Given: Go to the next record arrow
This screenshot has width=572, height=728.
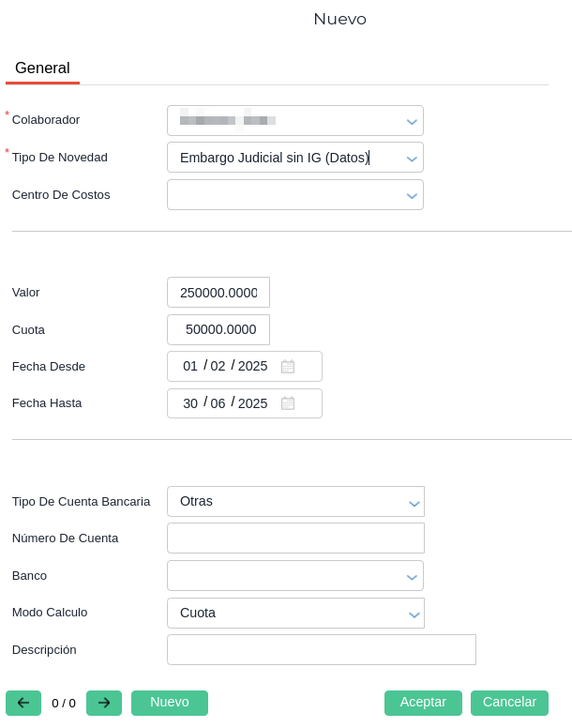Looking at the screenshot, I should coord(104,703).
